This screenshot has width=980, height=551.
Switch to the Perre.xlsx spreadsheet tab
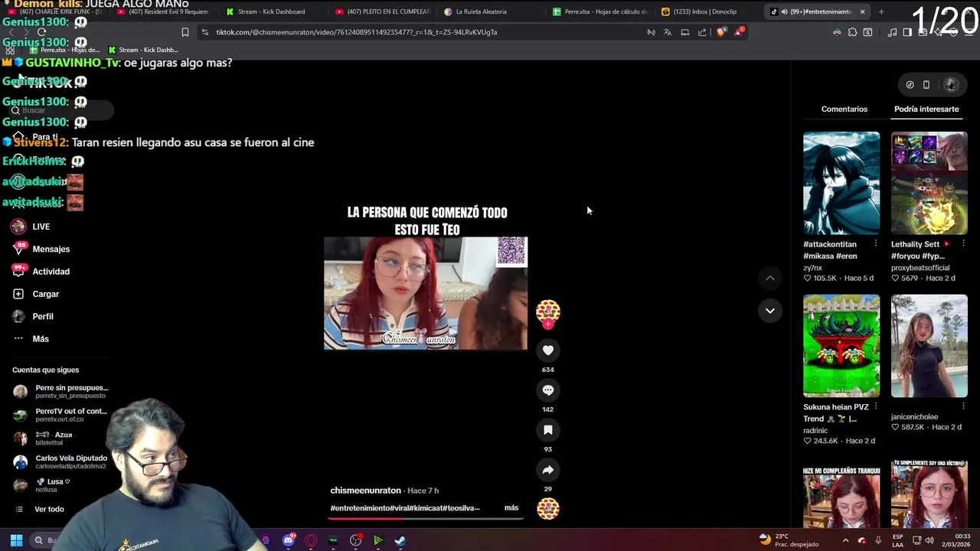pyautogui.click(x=601, y=11)
